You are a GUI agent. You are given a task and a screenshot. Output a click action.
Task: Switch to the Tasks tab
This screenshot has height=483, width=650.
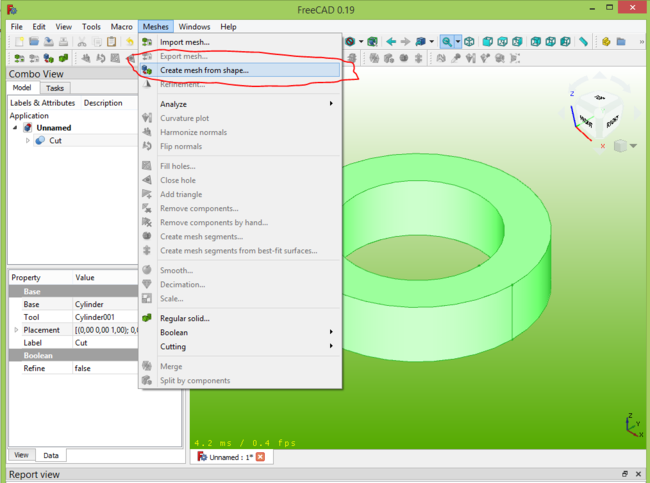click(55, 88)
